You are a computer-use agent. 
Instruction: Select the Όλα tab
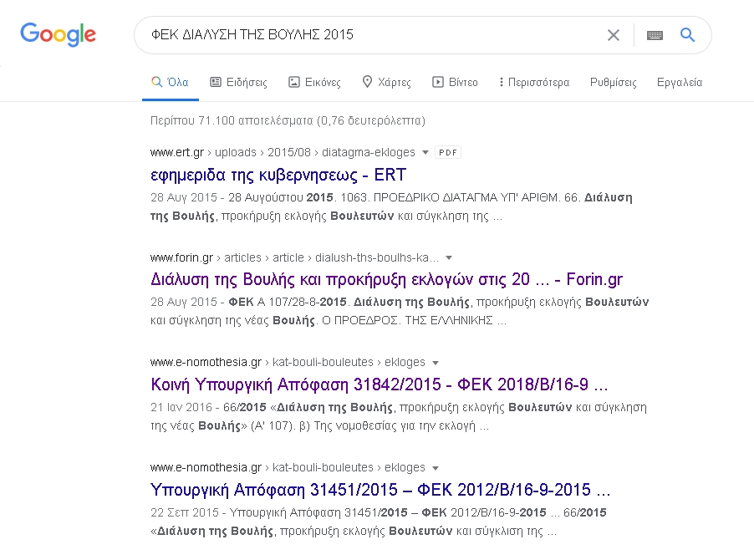pyautogui.click(x=171, y=82)
